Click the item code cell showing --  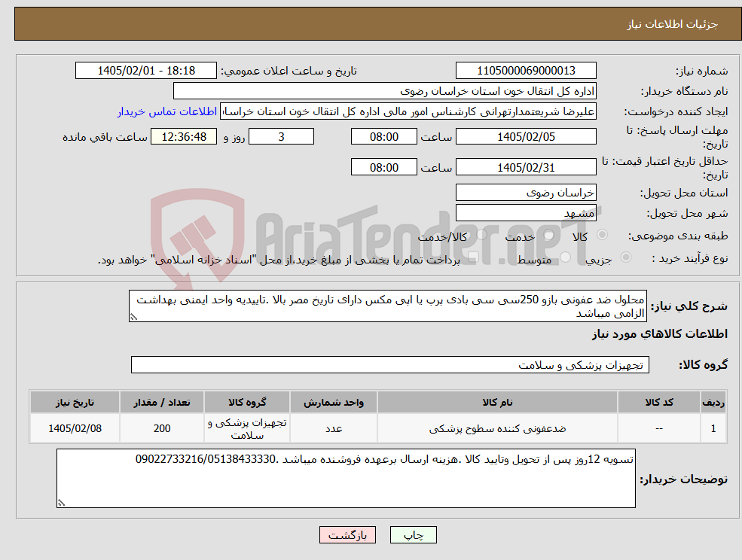click(x=658, y=428)
